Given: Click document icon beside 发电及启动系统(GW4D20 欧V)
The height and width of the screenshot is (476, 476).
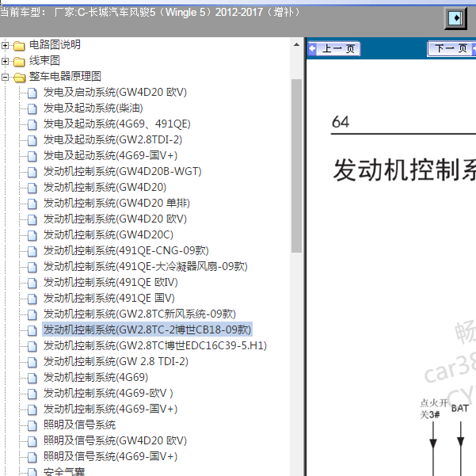Looking at the screenshot, I should coord(32,93).
